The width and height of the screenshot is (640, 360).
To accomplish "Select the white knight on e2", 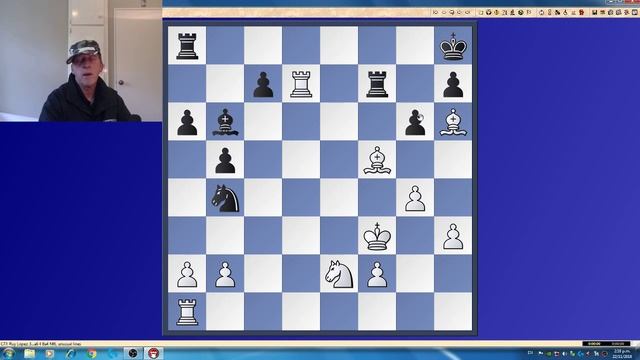I will coord(339,274).
